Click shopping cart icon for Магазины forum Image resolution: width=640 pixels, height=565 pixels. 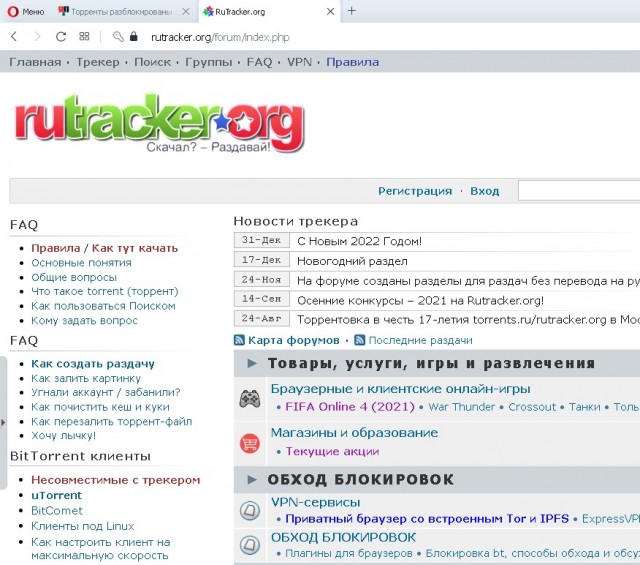250,443
